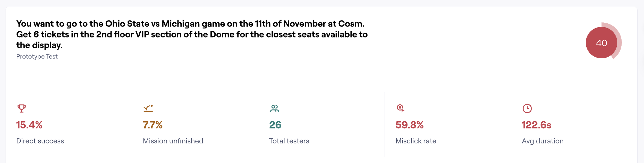Click the Misclick rate cursor icon
The width and height of the screenshot is (644, 163).
[x=400, y=108]
